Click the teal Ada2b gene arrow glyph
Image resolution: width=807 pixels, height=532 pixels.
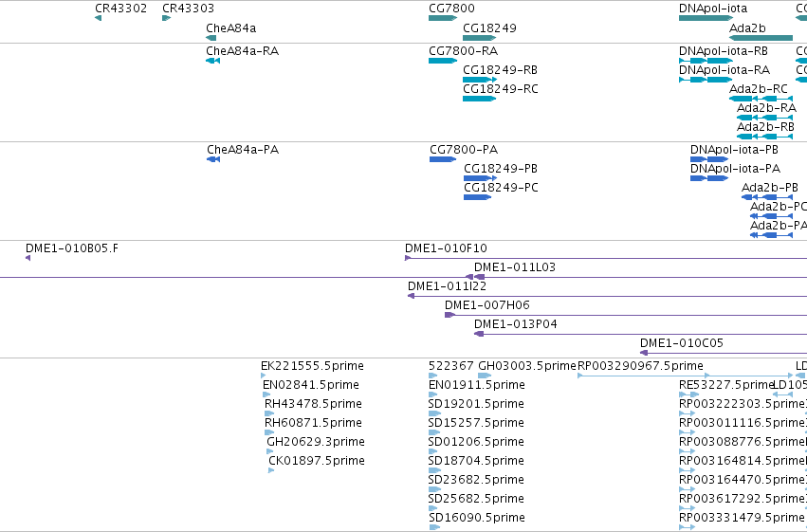761,38
